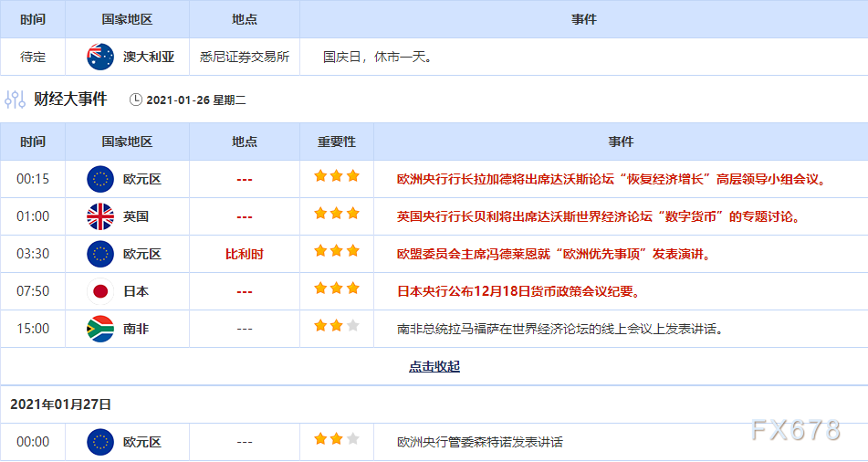Open the Lagarde Davos forum event link
The height and width of the screenshot is (462, 868).
point(610,179)
